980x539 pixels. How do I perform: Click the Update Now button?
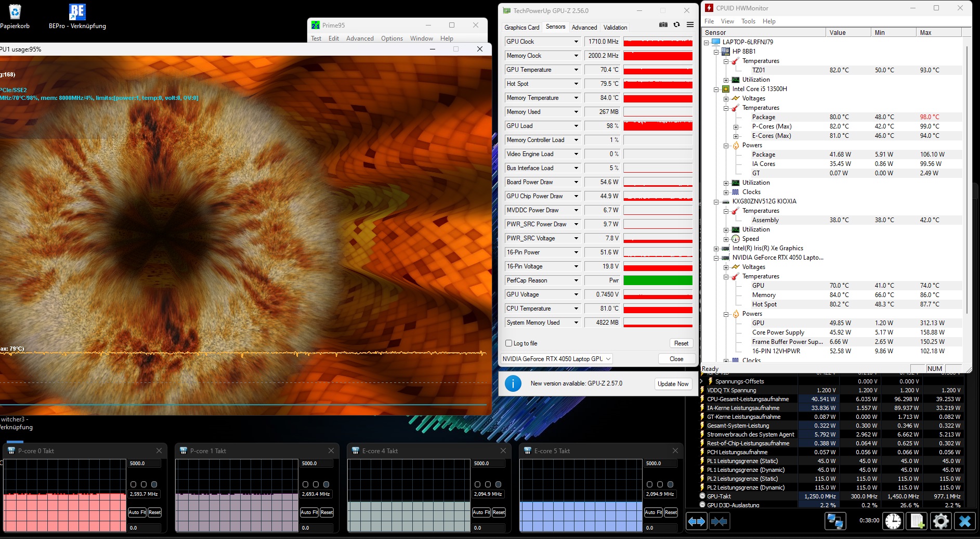pos(673,384)
